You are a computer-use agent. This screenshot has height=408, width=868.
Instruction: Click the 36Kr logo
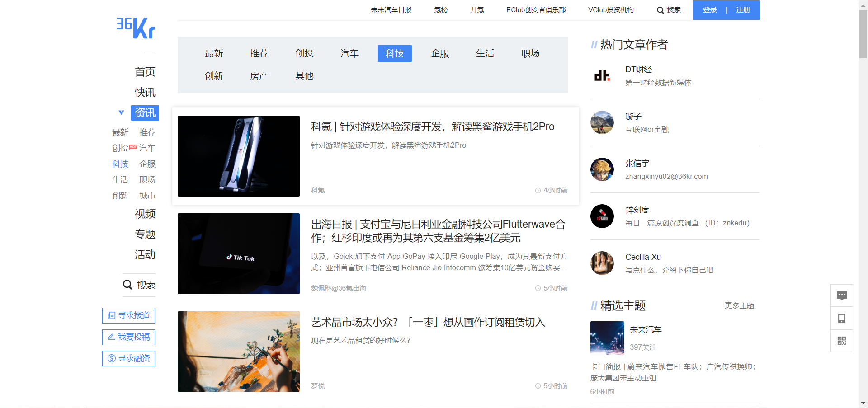point(136,28)
